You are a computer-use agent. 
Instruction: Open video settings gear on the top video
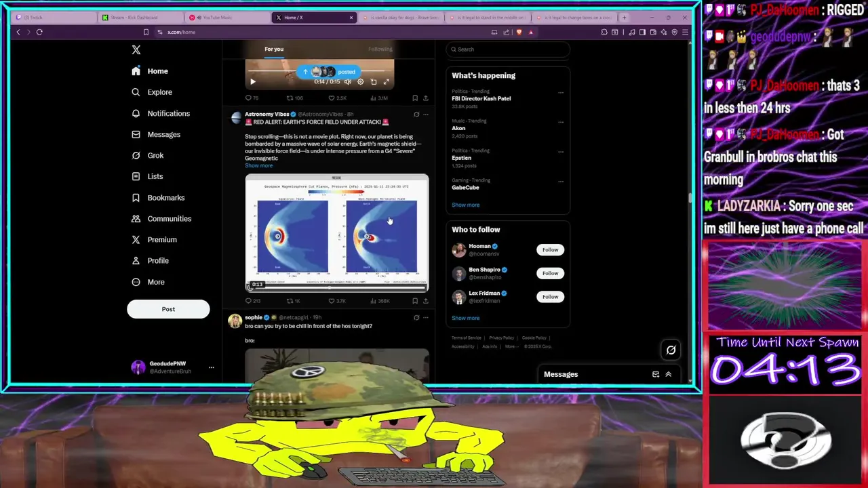tap(361, 82)
